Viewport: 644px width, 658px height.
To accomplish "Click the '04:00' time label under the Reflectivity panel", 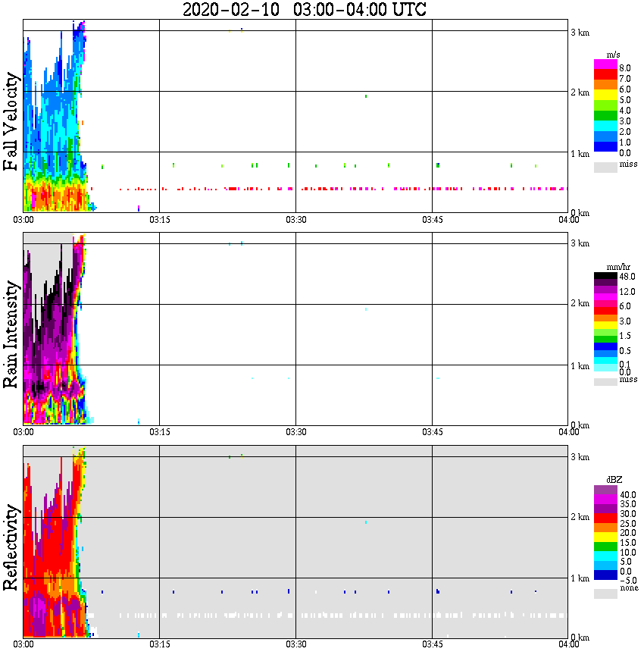I will coord(568,644).
